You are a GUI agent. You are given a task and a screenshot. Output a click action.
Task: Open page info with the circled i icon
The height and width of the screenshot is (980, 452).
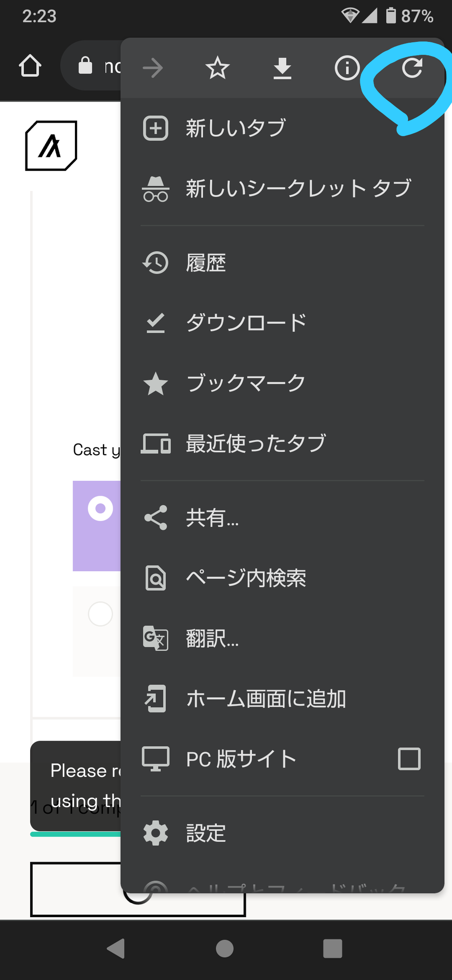coord(347,68)
